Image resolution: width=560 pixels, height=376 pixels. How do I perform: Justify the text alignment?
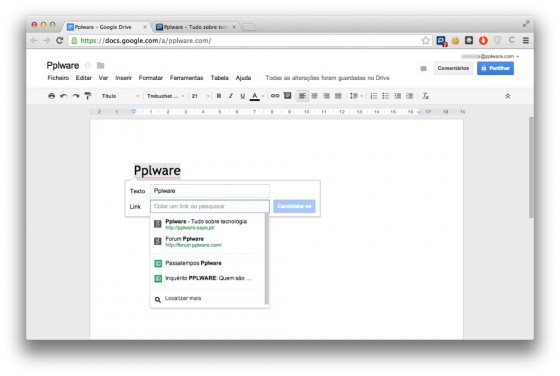click(x=338, y=96)
